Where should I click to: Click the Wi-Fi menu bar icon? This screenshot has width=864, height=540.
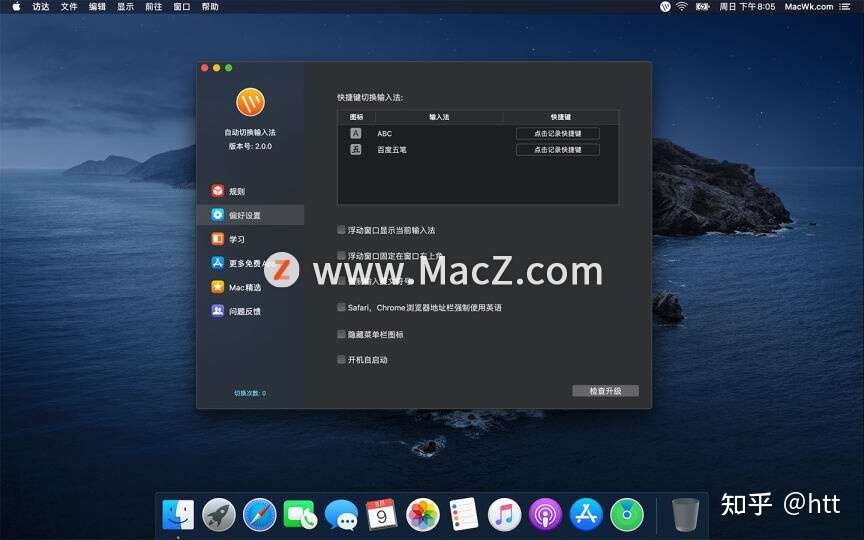pyautogui.click(x=682, y=7)
